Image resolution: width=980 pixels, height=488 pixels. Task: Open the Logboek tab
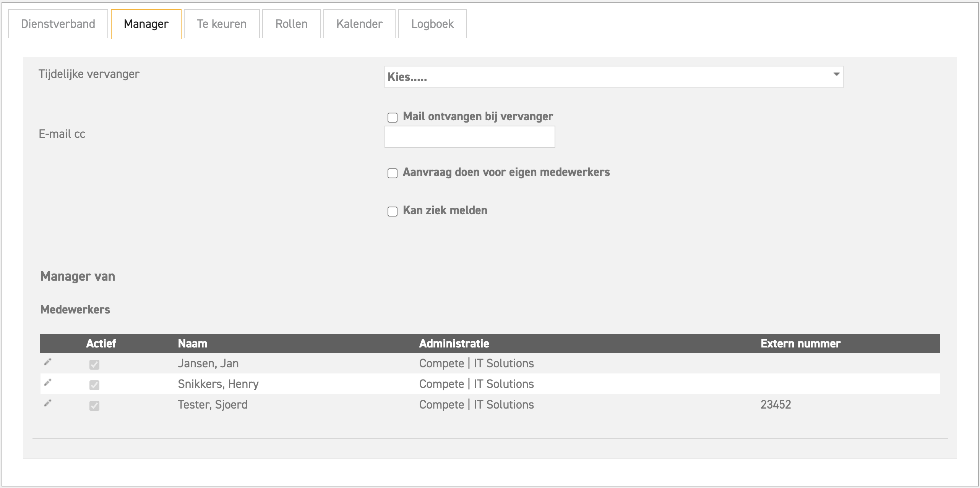coord(432,24)
